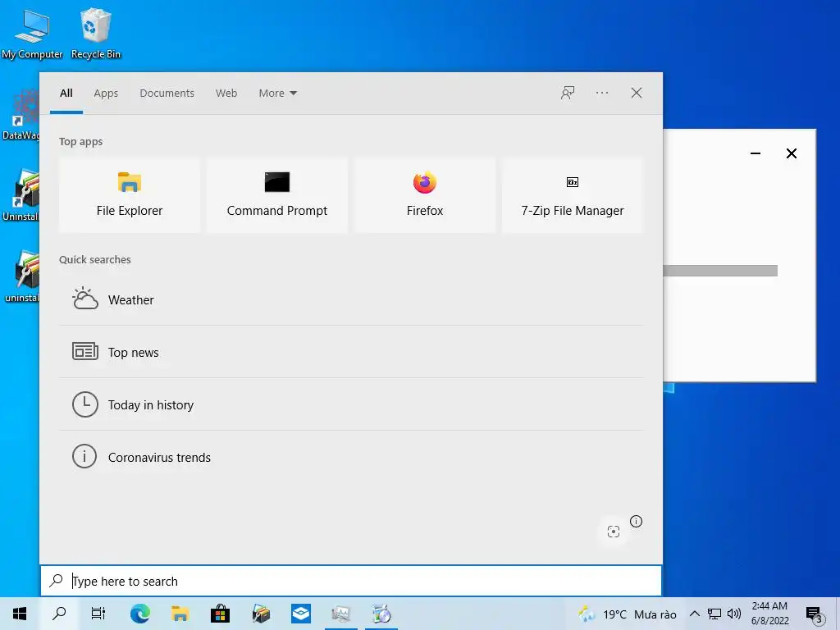840x630 pixels.
Task: Switch to the Documents tab
Action: pyautogui.click(x=167, y=94)
